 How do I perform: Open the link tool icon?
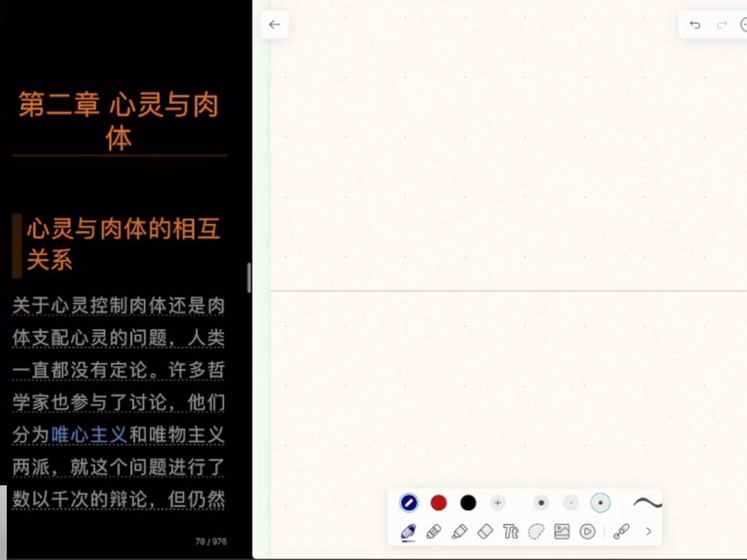coord(621,531)
